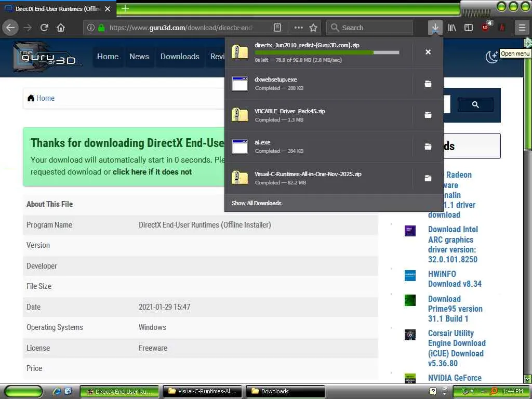Click the system tray clock 1:44 PM
The image size is (532, 399).
513,392
